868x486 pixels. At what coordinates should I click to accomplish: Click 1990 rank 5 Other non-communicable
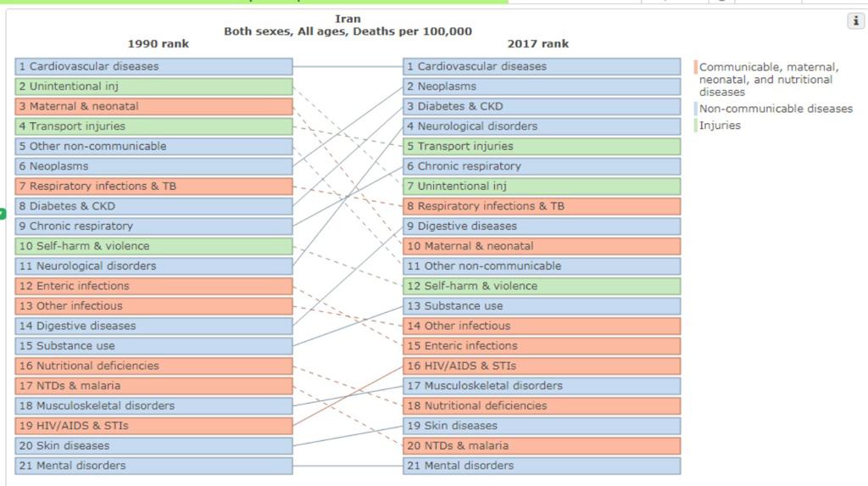(x=154, y=146)
